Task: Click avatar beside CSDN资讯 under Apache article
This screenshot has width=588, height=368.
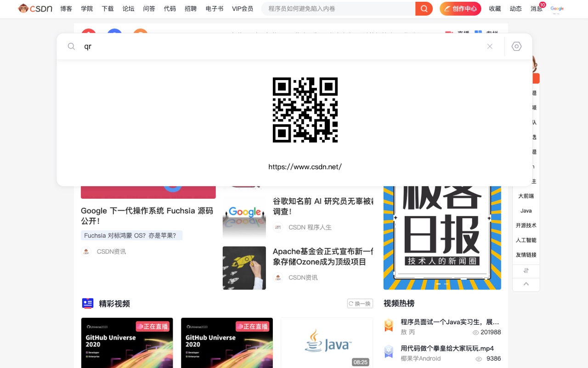Action: click(278, 277)
